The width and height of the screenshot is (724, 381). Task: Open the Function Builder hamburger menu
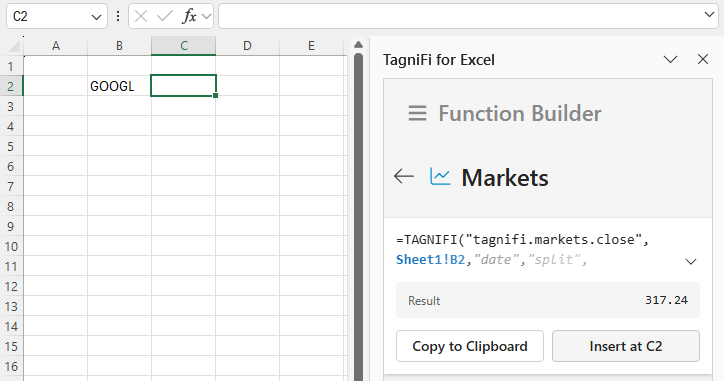[x=417, y=113]
